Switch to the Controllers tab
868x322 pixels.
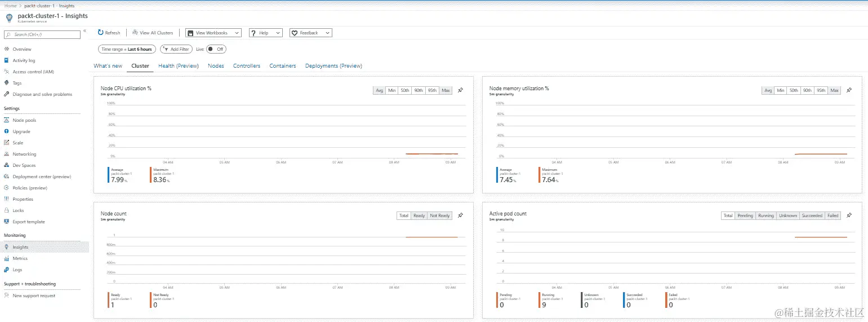(x=247, y=66)
